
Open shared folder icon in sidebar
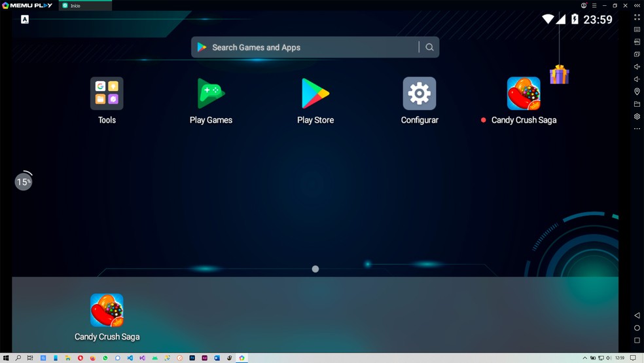click(637, 104)
